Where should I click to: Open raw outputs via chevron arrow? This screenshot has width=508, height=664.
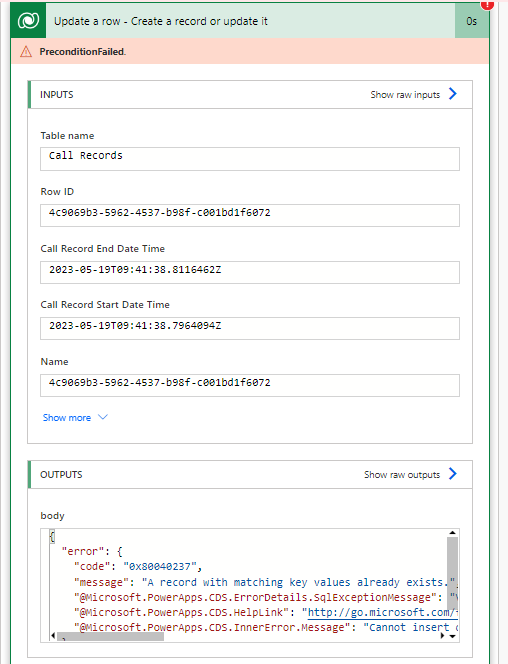pyautogui.click(x=453, y=473)
